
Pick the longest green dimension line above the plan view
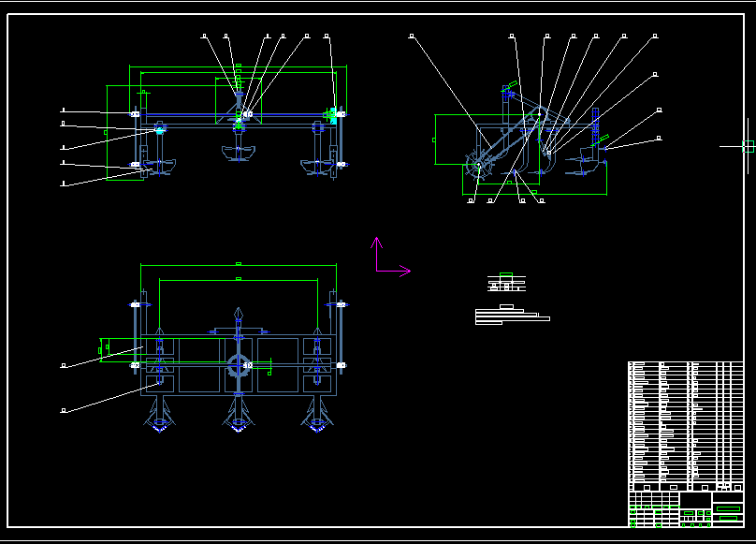pos(239,265)
